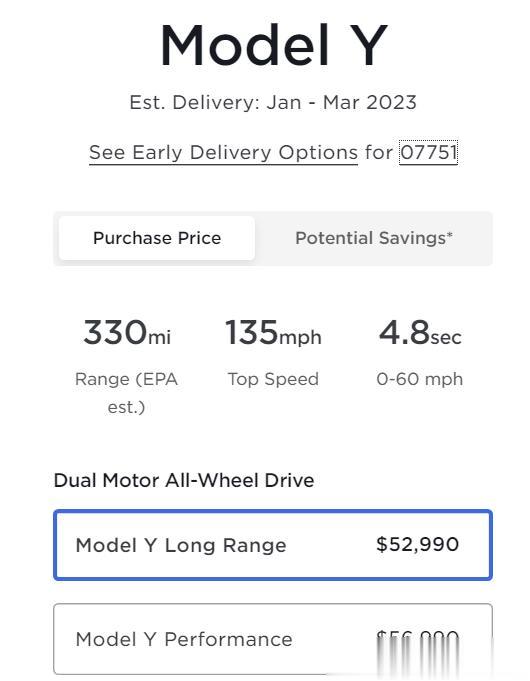Click the Range (EPA est.) label

click(x=126, y=393)
